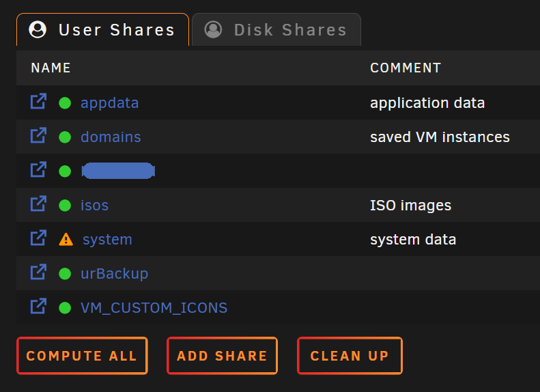Screen dimensions: 540x392
Task: Click the Compute All button
Action: point(82,356)
